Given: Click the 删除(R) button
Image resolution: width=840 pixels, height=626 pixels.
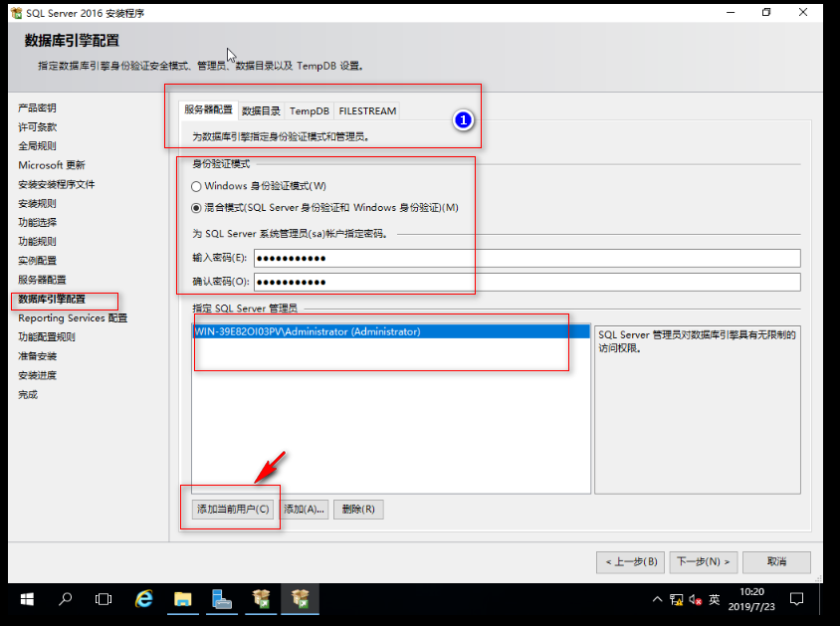Looking at the screenshot, I should click(x=358, y=509).
